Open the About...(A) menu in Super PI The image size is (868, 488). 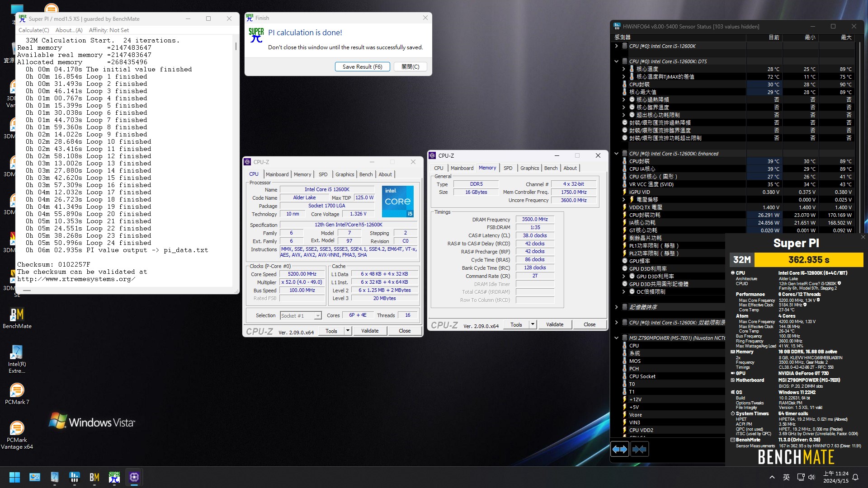pos(69,30)
